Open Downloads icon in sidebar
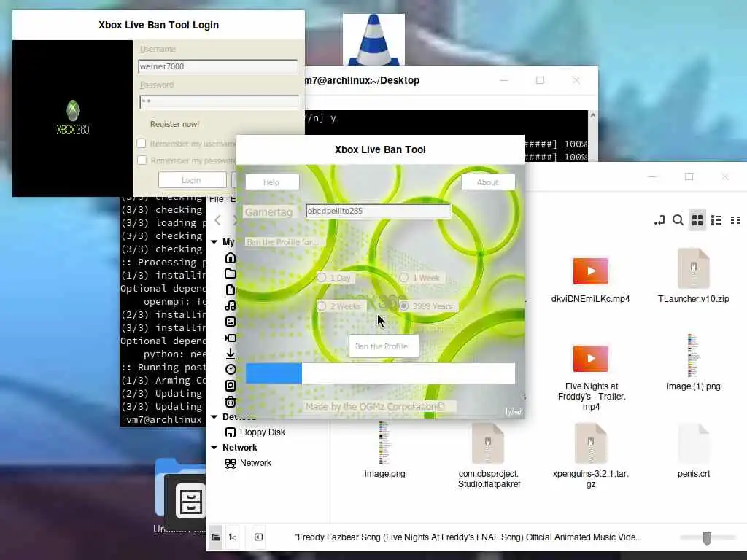This screenshot has height=560, width=747. 230,354
